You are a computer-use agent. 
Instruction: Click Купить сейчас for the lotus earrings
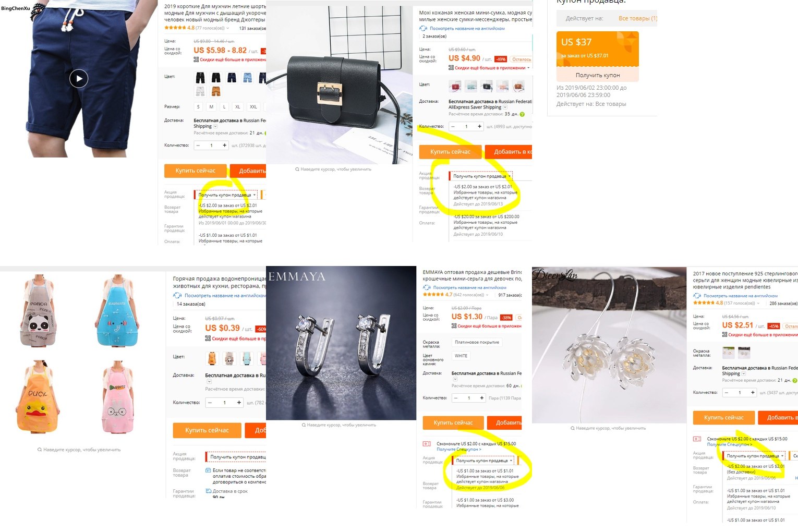pos(724,418)
